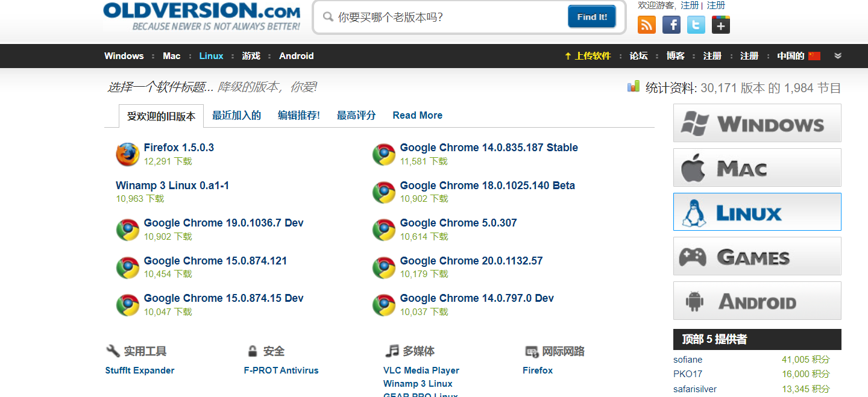Open Google Chrome 20.0.1132.57 link
This screenshot has width=868, height=397.
[x=471, y=261]
